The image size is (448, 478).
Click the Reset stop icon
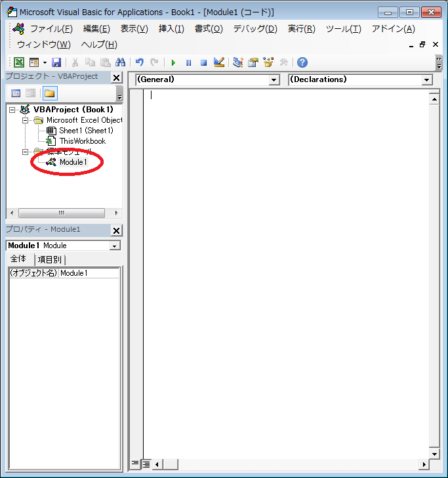pos(203,62)
